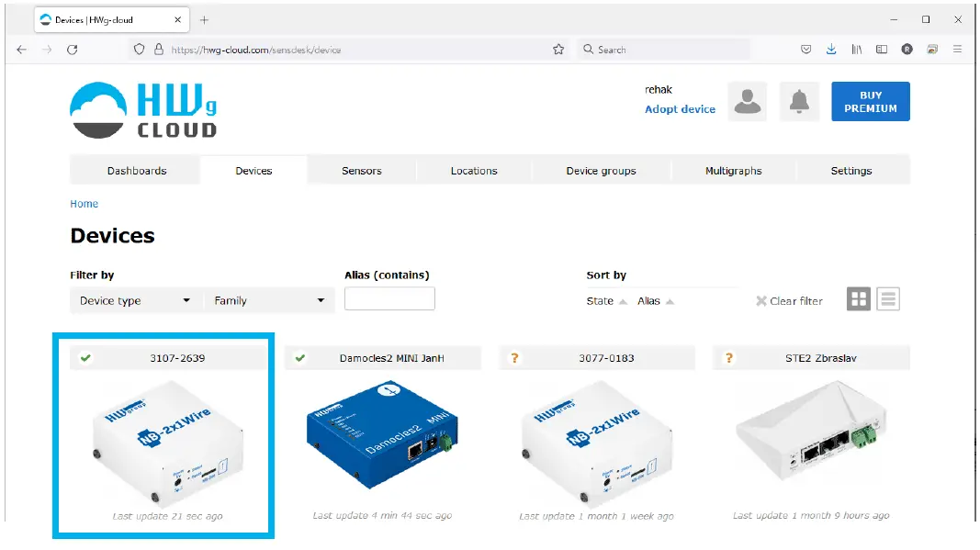Click 'Last update 21 sec ago' text
Viewport: 980px width, 550px height.
[167, 516]
